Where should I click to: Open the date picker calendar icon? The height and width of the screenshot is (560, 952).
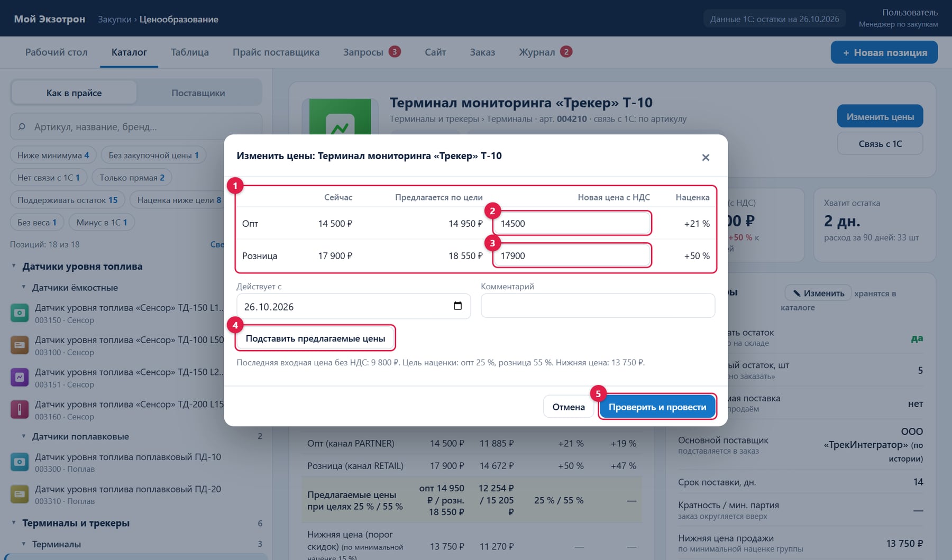coord(457,306)
